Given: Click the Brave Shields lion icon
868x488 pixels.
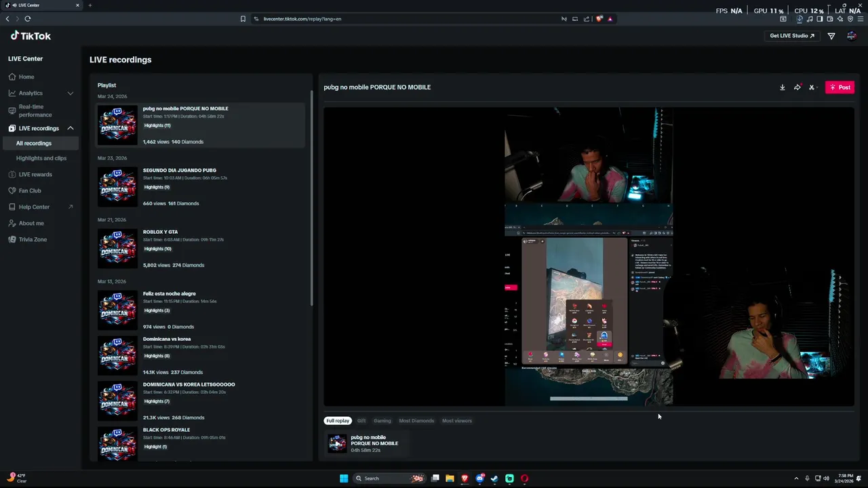Looking at the screenshot, I should (x=599, y=19).
